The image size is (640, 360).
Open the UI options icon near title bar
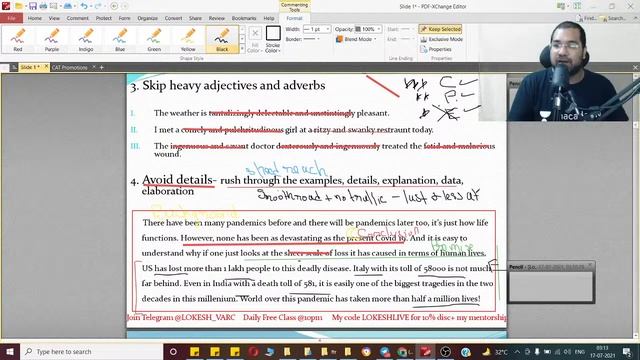pos(561,6)
